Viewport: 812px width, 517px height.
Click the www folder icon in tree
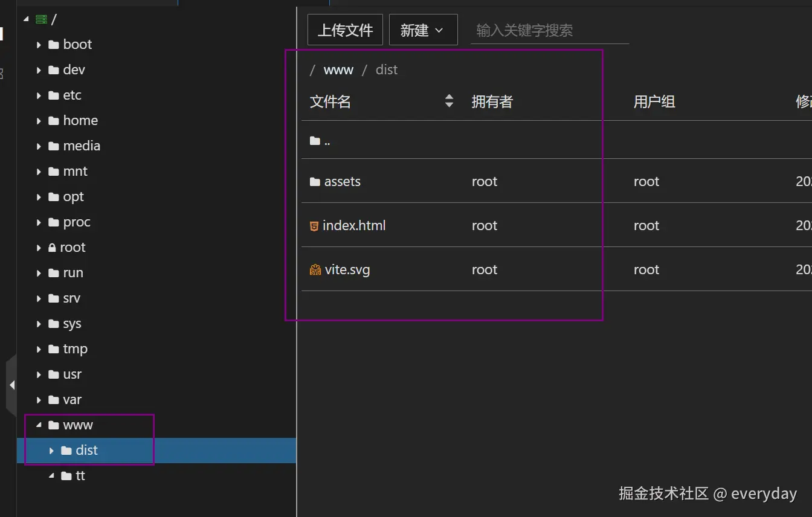tap(54, 425)
